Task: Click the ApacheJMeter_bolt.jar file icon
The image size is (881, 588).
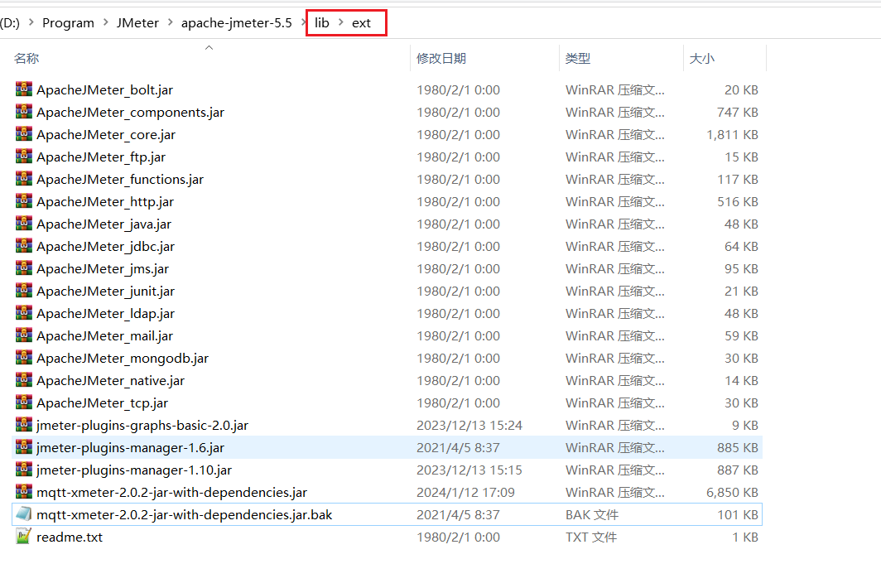Action: click(x=23, y=89)
